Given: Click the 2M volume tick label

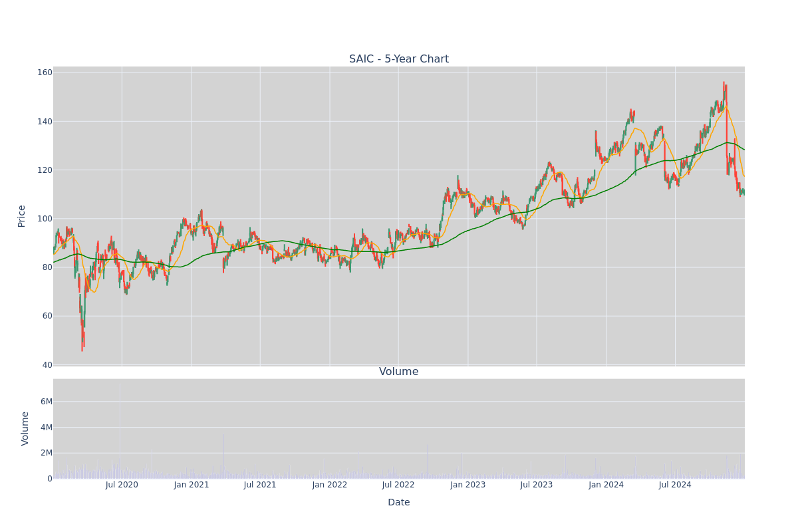Looking at the screenshot, I should click(46, 453).
